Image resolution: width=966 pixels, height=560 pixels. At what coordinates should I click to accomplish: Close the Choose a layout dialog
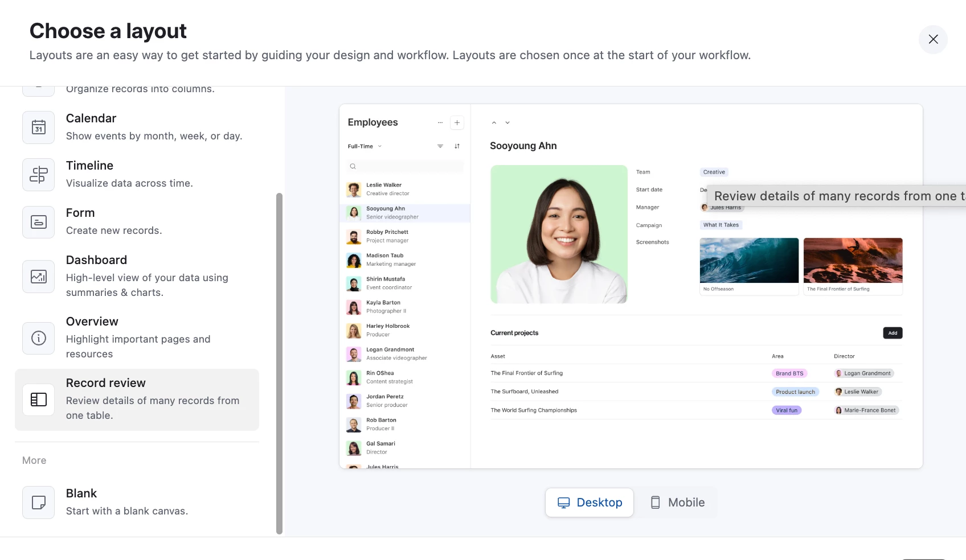click(x=933, y=39)
